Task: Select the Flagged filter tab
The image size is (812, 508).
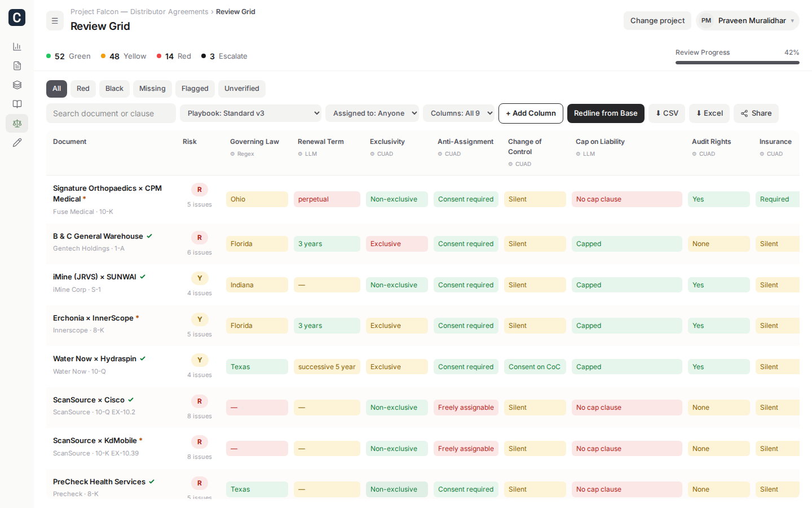Action: 195,89
